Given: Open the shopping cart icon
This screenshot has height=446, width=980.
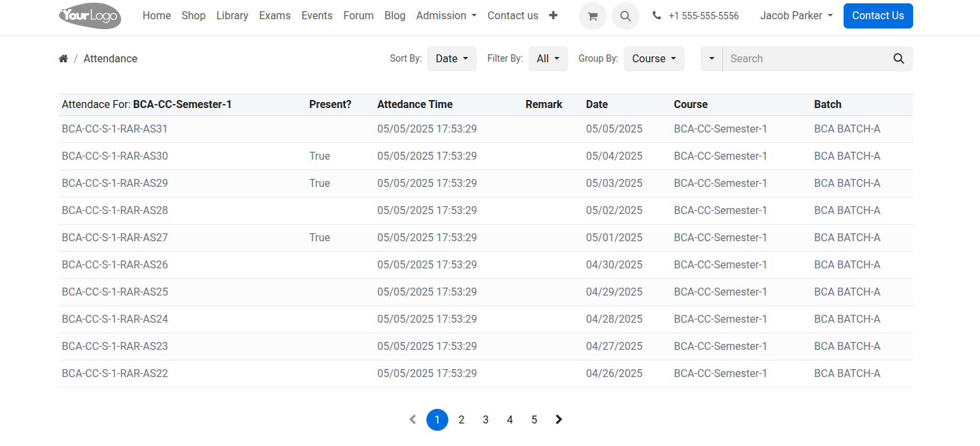Looking at the screenshot, I should pos(592,16).
